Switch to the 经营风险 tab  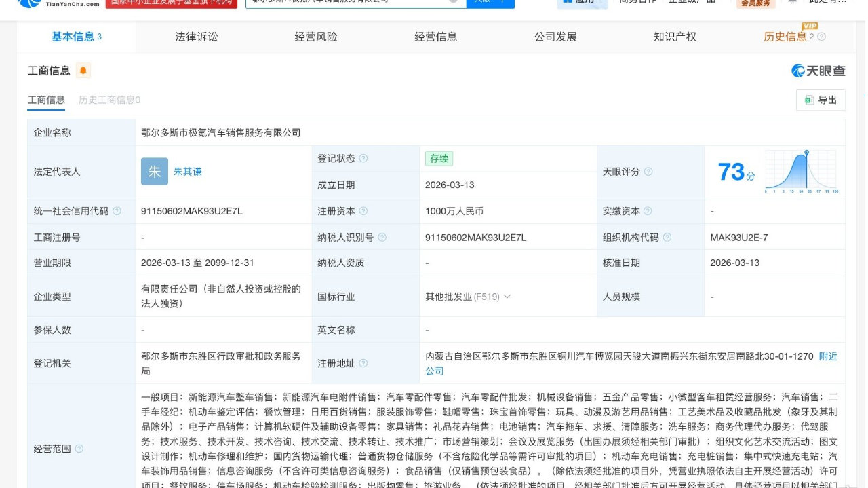(316, 37)
